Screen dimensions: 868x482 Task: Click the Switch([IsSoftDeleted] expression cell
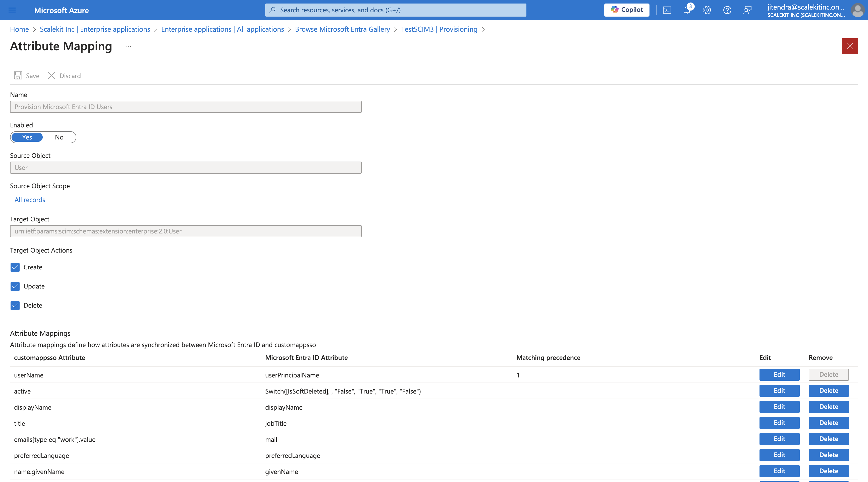point(343,391)
